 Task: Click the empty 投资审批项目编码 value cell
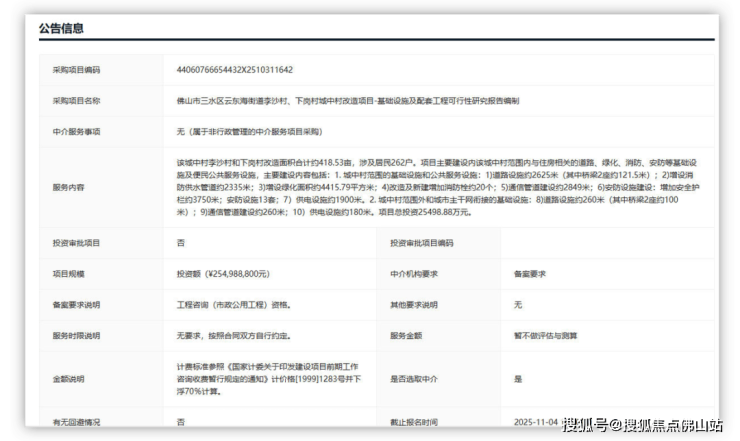pos(605,243)
